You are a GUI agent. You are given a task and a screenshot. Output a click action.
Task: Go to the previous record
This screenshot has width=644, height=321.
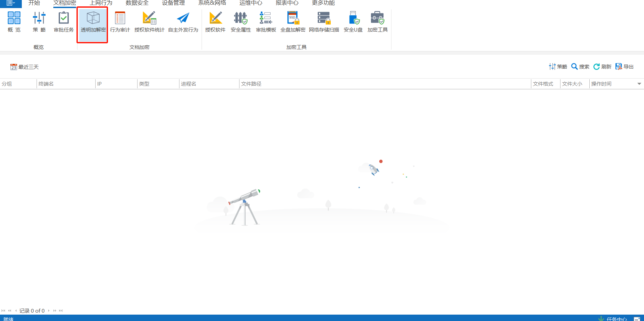point(16,311)
